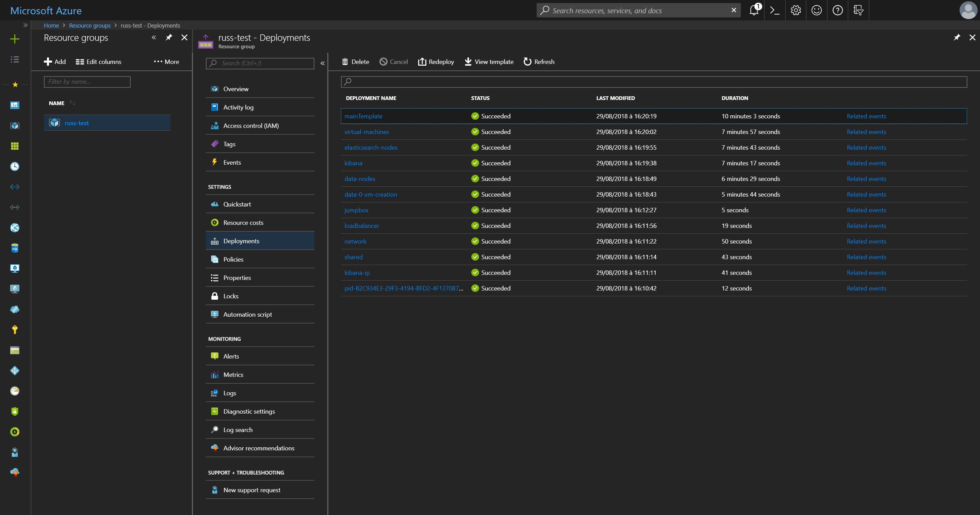Select Activity log in the settings menu
The image size is (980, 515).
(x=238, y=107)
